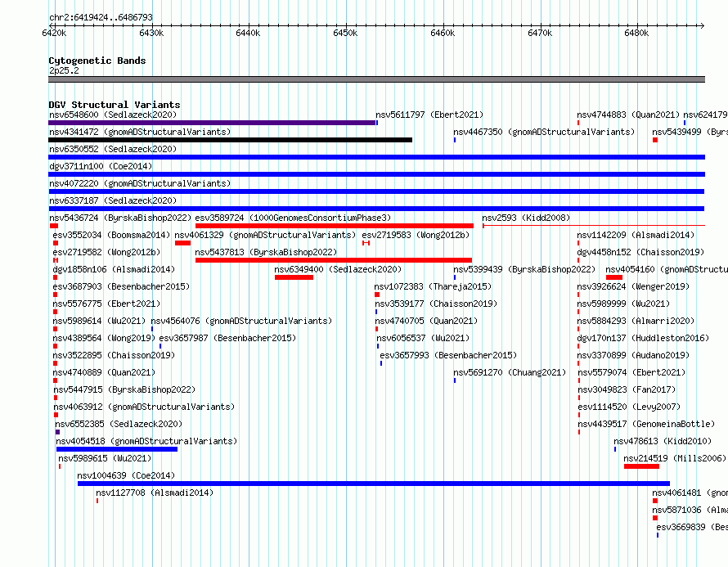Click nsv4467350 (gnomADStructuralVariants) label
The width and height of the screenshot is (728, 567).
coord(544,132)
